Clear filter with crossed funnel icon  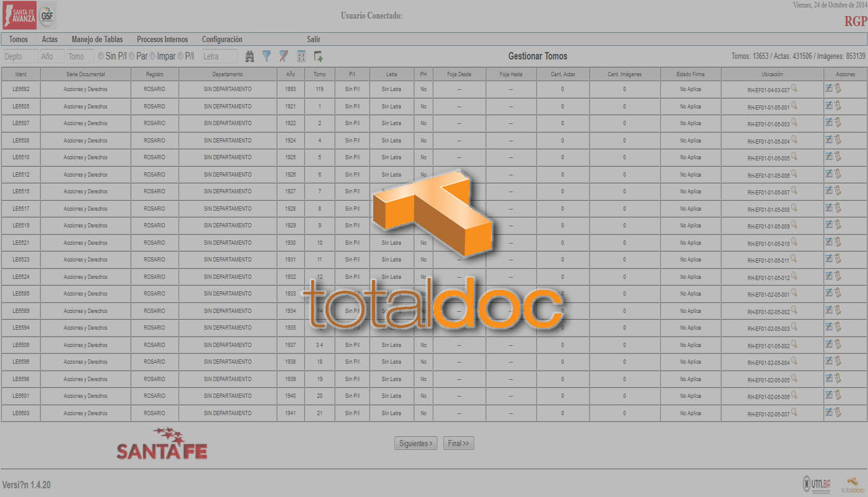[x=283, y=56]
